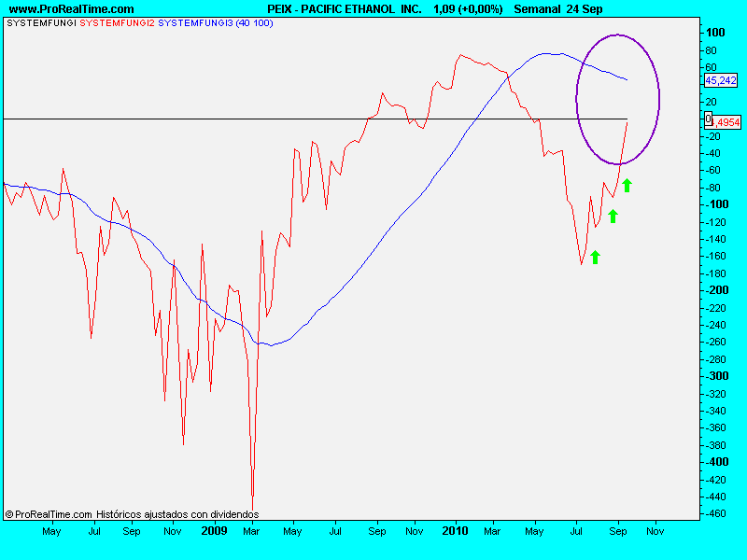This screenshot has width=747, height=560.
Task: Click the 80 label on the y-axis
Action: click(x=711, y=50)
